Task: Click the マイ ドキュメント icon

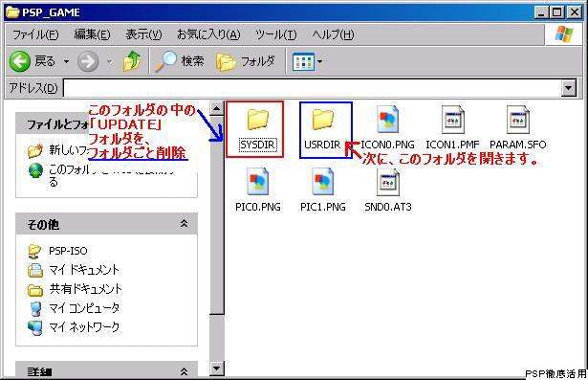Action: coord(35,270)
